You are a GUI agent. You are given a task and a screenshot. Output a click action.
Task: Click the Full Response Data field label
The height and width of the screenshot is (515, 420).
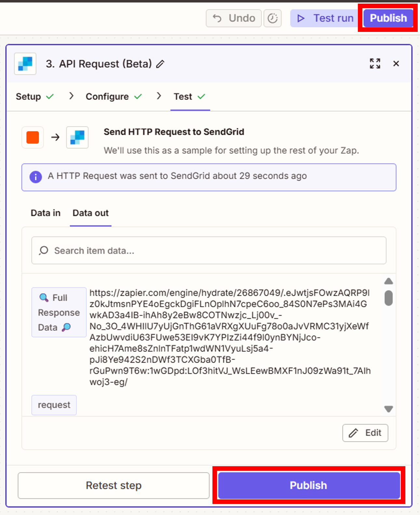pyautogui.click(x=59, y=312)
